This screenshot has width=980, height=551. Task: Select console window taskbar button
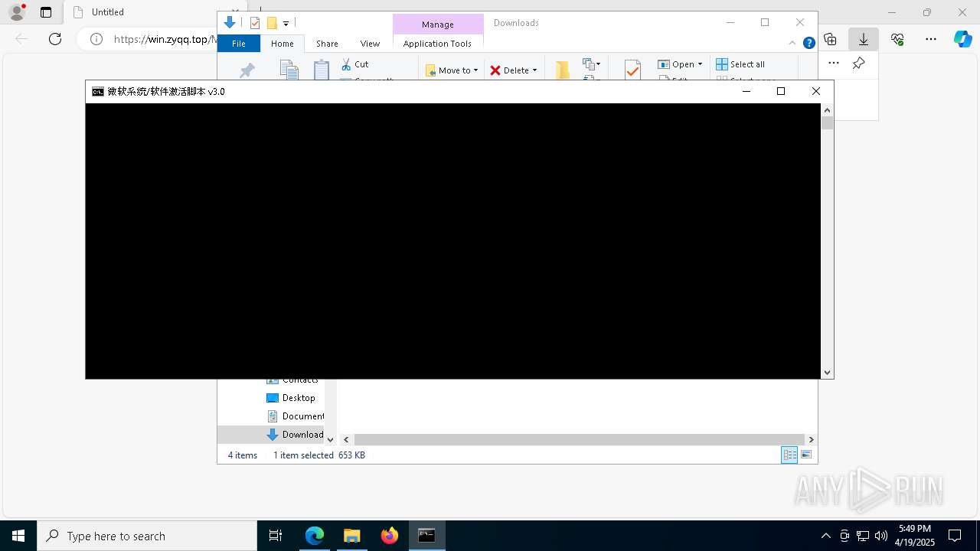tap(426, 536)
